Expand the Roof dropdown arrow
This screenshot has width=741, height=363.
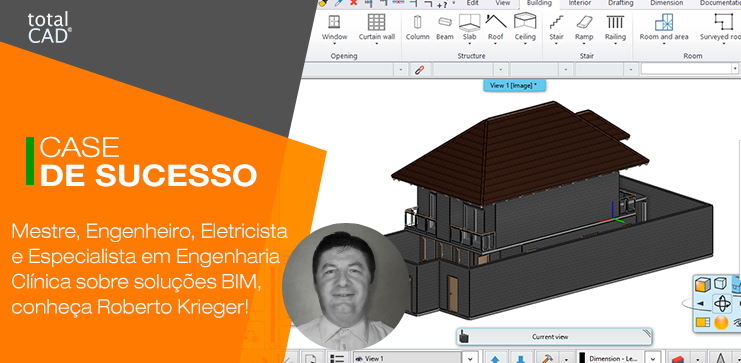coord(495,44)
